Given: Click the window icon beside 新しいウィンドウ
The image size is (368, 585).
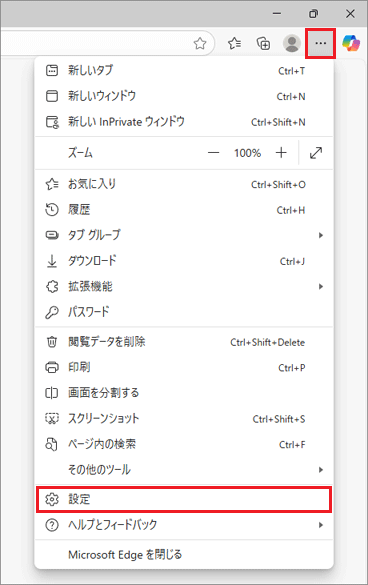Looking at the screenshot, I should (52, 96).
